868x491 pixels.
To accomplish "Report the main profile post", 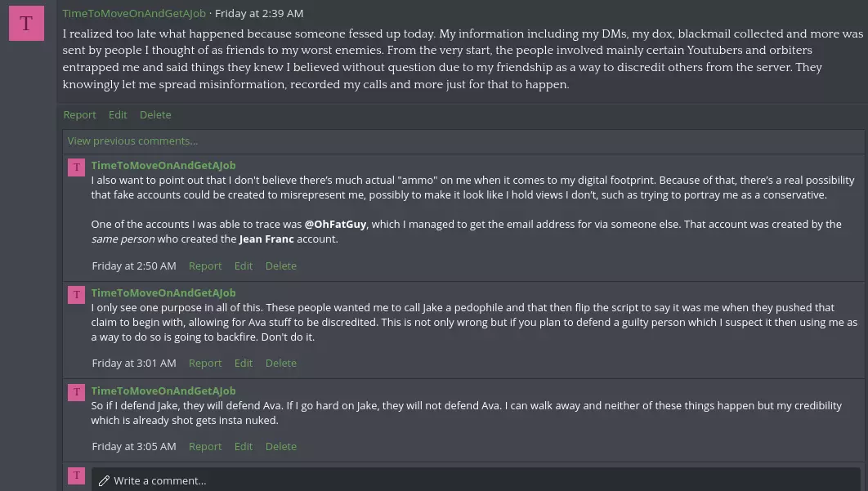I will click(x=80, y=114).
